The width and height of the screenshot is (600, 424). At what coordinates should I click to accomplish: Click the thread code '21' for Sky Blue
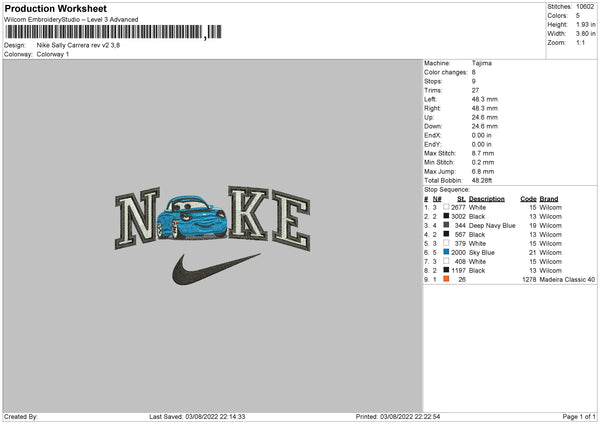(x=533, y=253)
